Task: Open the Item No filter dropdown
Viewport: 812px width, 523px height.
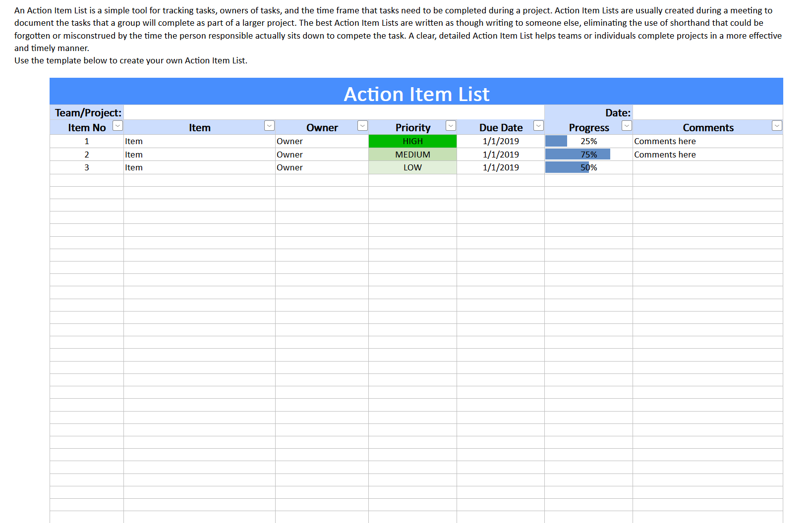Action: point(117,126)
